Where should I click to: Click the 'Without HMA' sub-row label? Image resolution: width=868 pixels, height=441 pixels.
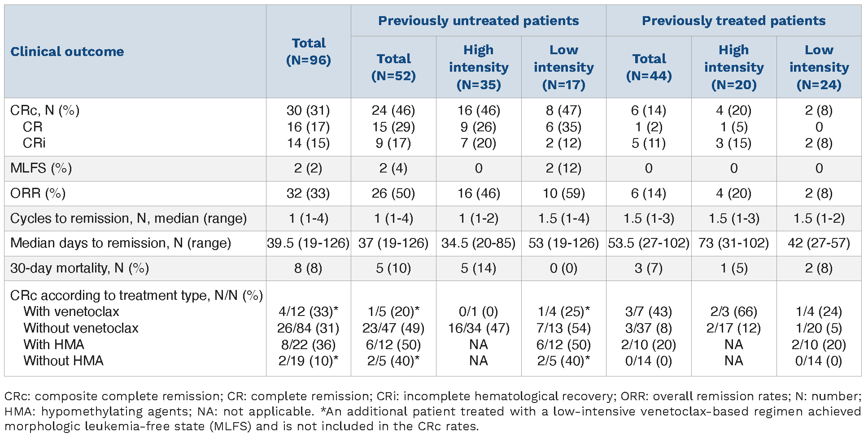click(64, 361)
